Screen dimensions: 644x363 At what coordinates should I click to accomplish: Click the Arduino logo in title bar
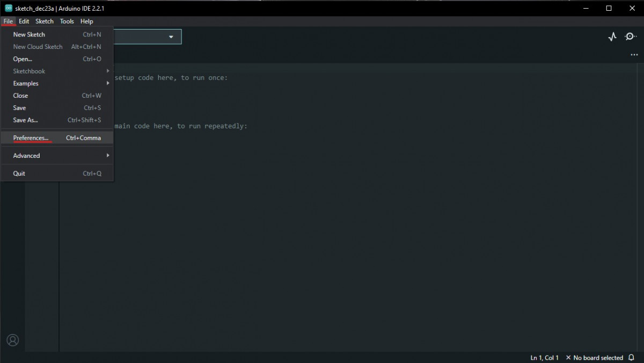(x=9, y=8)
